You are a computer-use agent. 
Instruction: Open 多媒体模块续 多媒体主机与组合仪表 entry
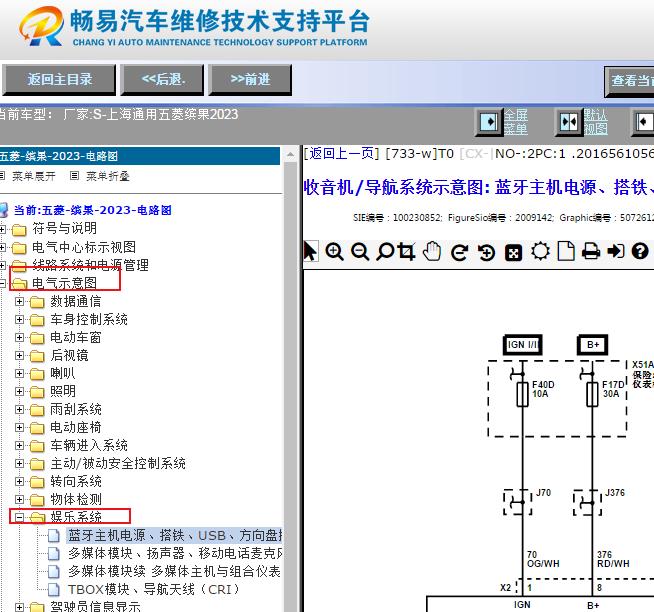174,572
